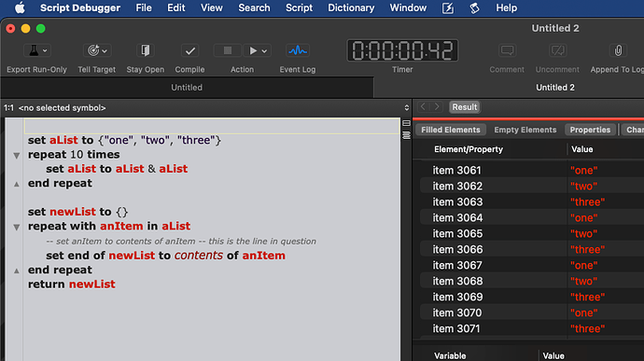The image size is (644, 361).
Task: Select row item 3071
Action: 532,328
